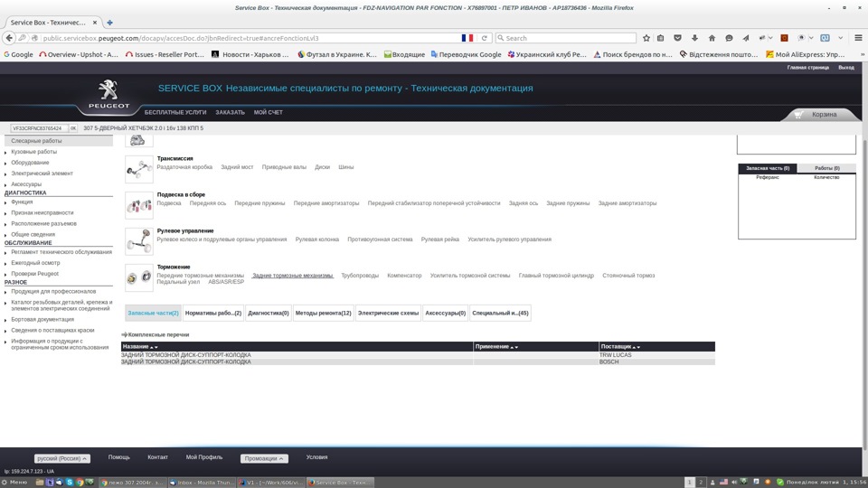The image size is (868, 488).
Task: Expand Кузовные работы in the sidebar
Action: (33, 152)
